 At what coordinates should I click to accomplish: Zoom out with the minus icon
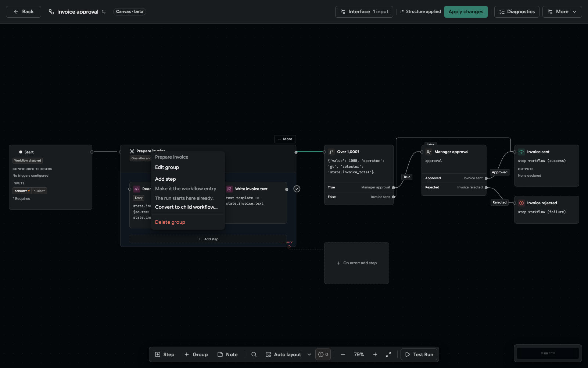(x=343, y=354)
